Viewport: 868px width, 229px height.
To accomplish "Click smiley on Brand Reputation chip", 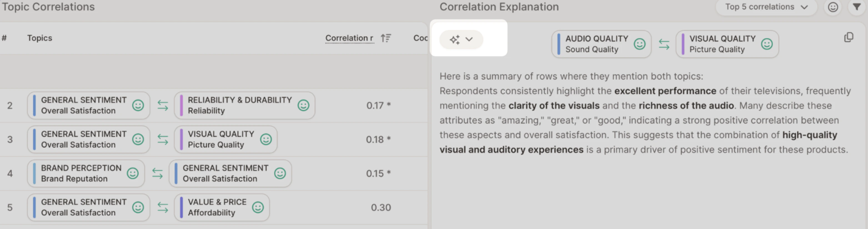I will 132,174.
